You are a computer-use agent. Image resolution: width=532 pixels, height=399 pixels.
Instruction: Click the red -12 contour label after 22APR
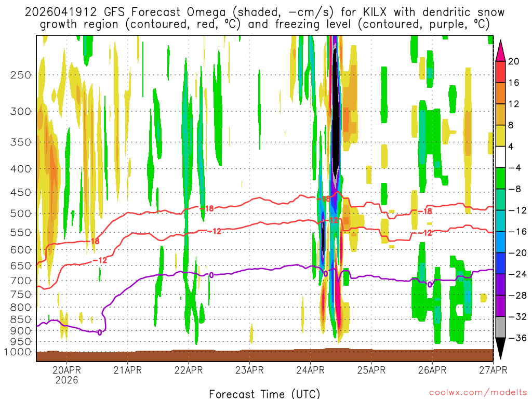(x=215, y=231)
